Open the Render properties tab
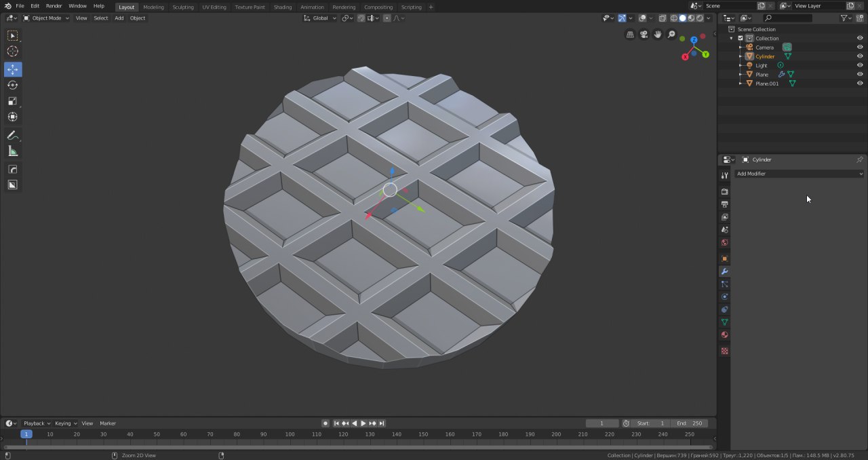 (x=724, y=191)
